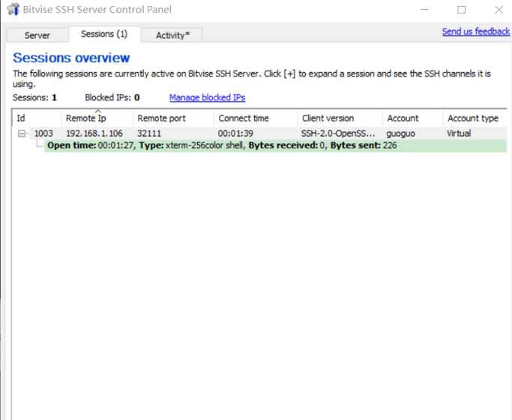Click client version SSH-2.0-OpenSS...
512x420 pixels.
(x=338, y=133)
